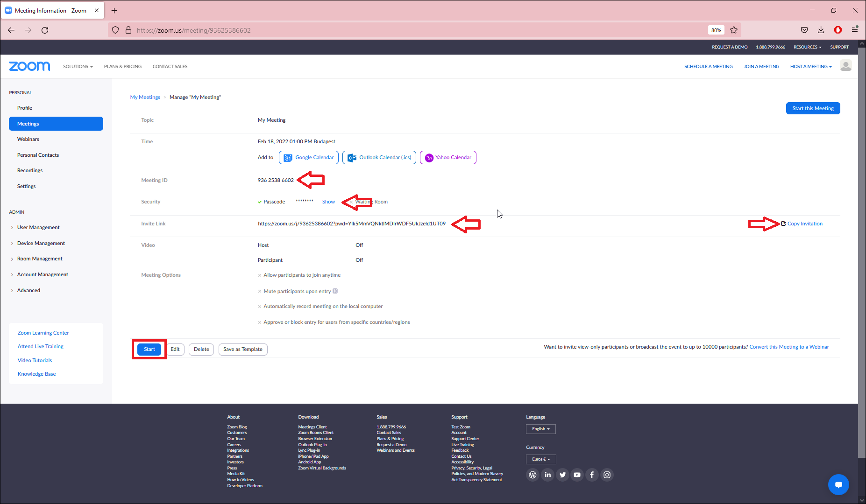Show the hidden meeting passcode

(x=328, y=202)
